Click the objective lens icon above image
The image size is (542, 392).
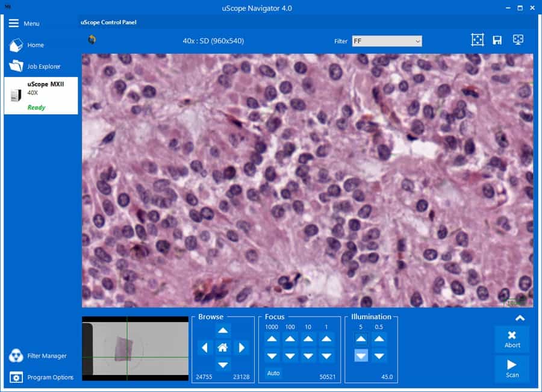(x=92, y=40)
